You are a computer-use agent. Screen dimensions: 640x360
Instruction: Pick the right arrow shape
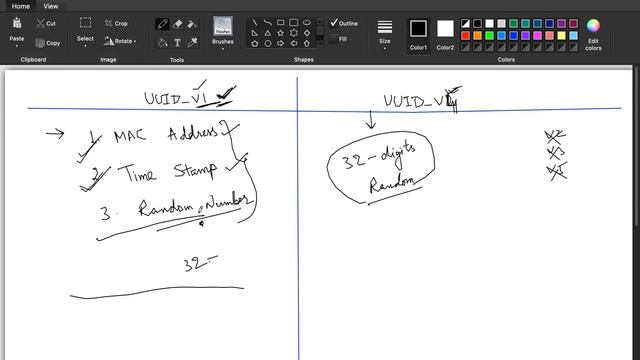click(281, 43)
